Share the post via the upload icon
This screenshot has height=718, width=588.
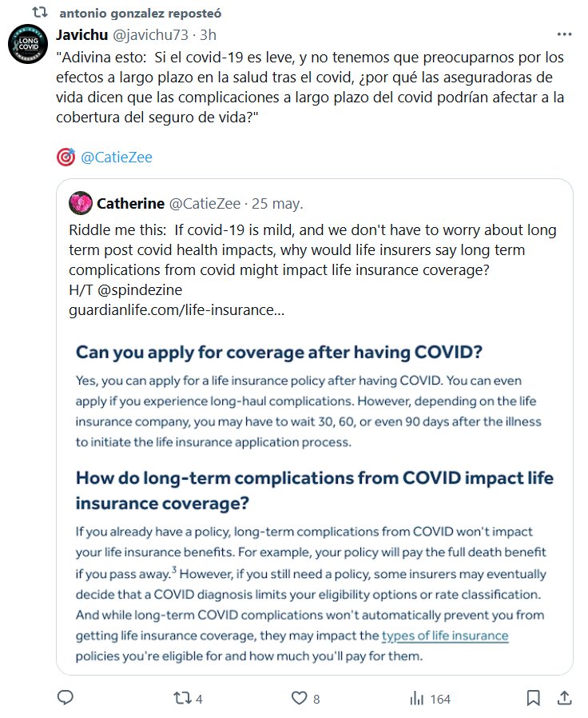(563, 698)
